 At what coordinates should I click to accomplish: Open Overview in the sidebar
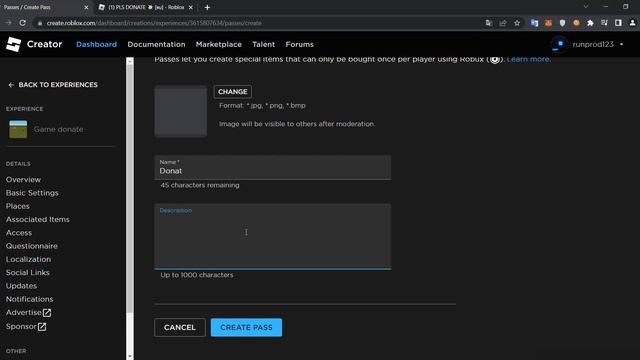[23, 180]
